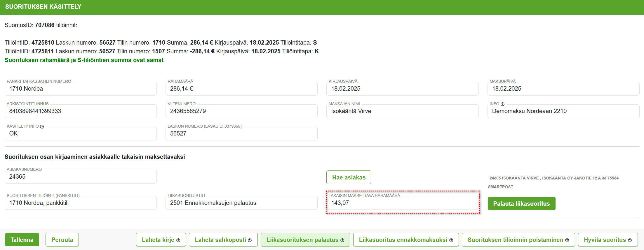Click the SUORITUKSEN KÄSITTELY header title
Image resolution: width=644 pixels, height=250 pixels.
click(x=43, y=7)
